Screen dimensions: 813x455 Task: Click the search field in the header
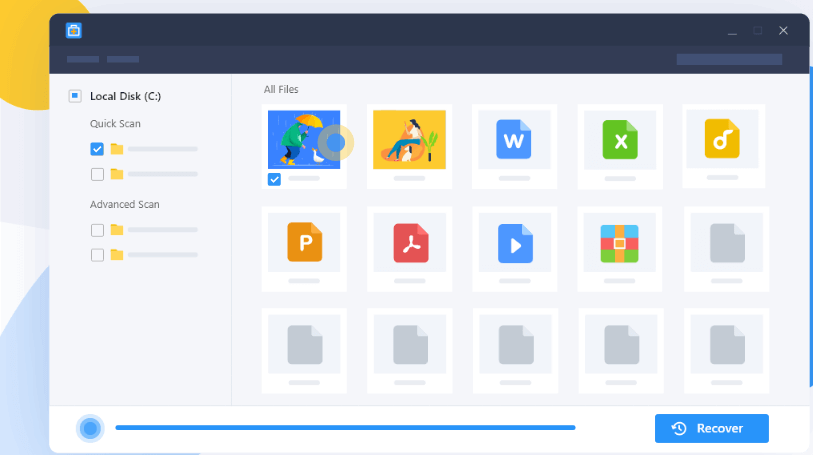[729, 60]
